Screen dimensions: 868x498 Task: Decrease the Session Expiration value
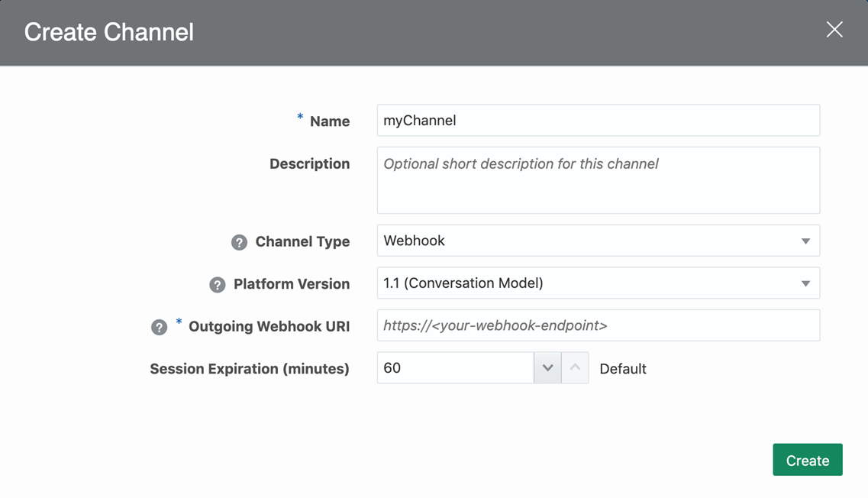click(x=547, y=368)
